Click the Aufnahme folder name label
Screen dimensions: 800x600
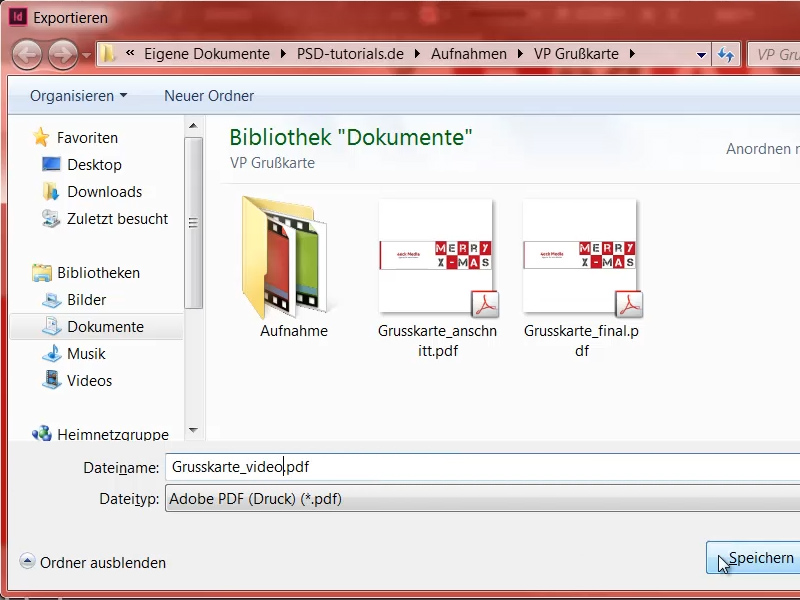(294, 331)
